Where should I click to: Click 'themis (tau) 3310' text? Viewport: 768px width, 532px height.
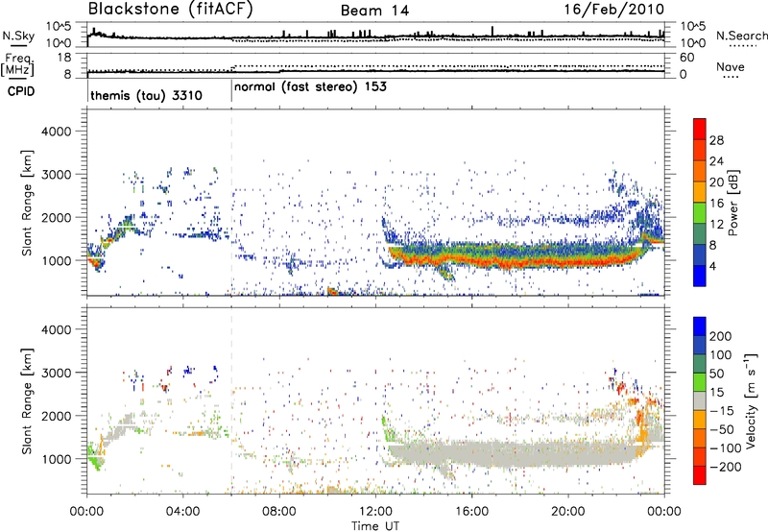pos(147,95)
